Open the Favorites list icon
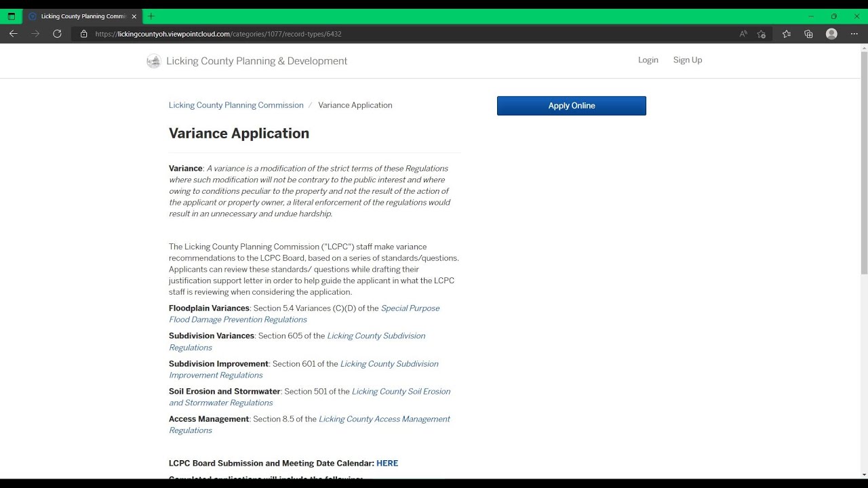The image size is (868, 488). (787, 34)
